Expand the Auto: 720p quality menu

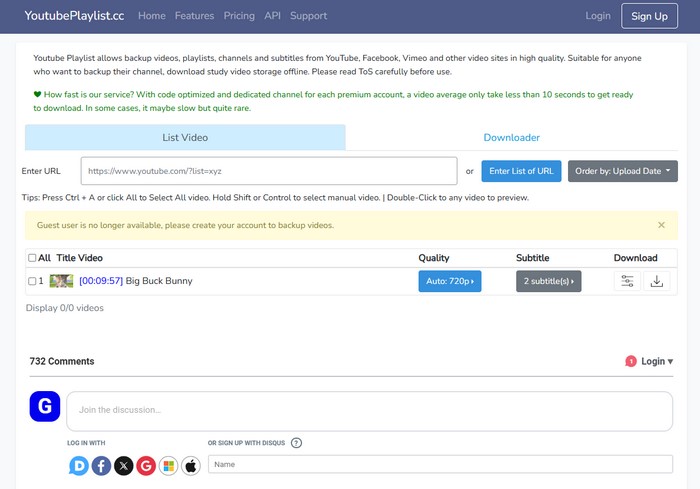450,281
